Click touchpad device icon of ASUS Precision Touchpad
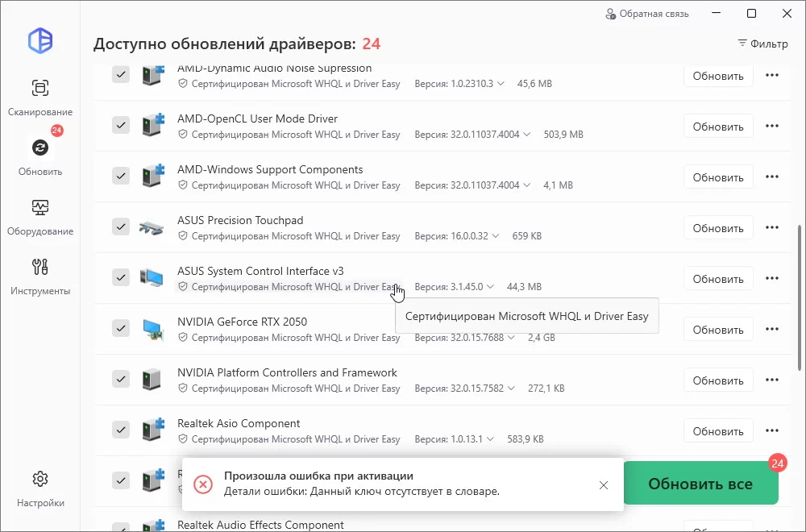This screenshot has width=806, height=532. point(152,227)
